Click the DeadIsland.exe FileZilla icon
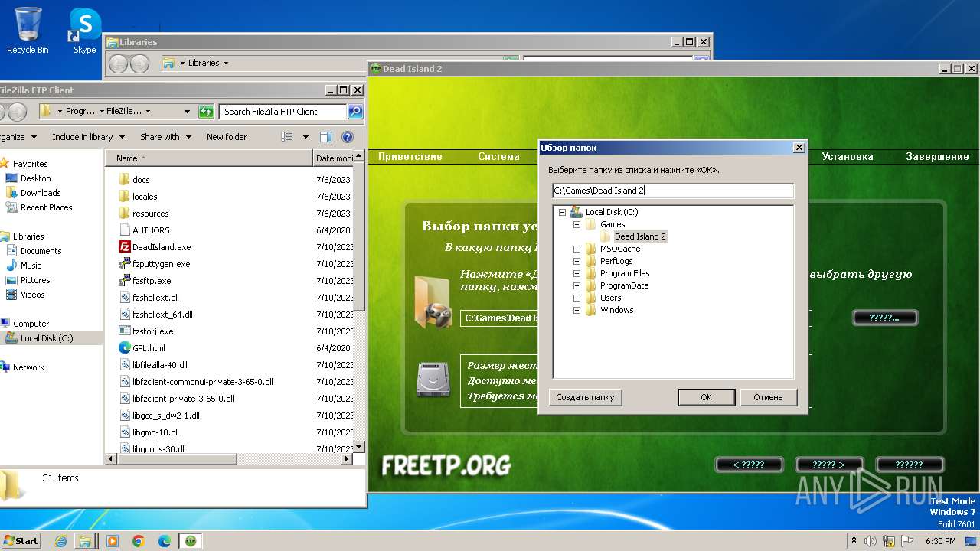 125,247
